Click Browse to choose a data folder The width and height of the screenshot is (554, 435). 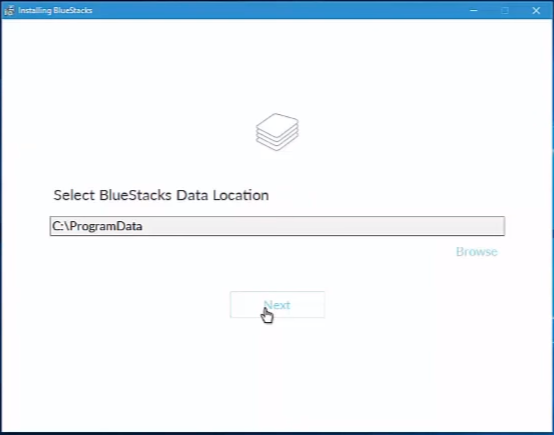point(477,252)
